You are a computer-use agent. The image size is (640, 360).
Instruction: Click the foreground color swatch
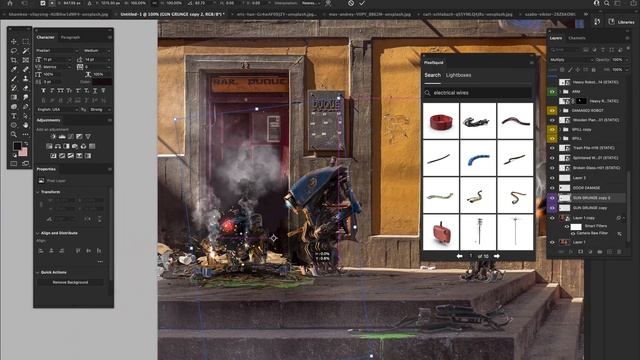17,146
